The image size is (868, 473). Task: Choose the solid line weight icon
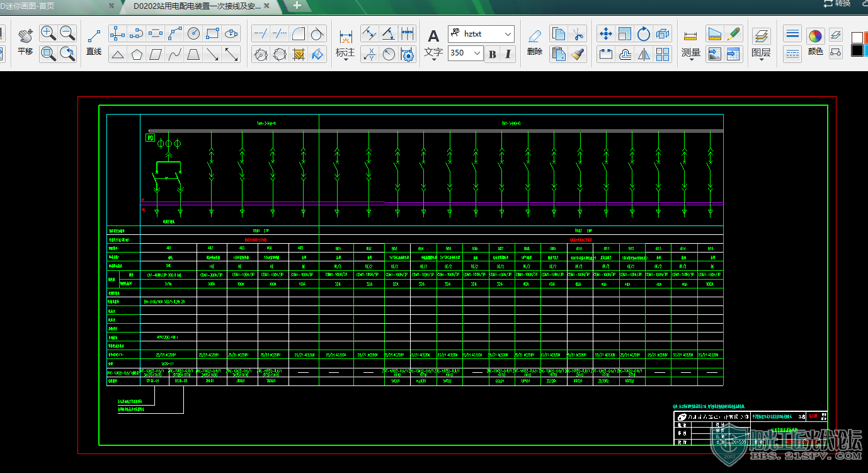tap(793, 33)
